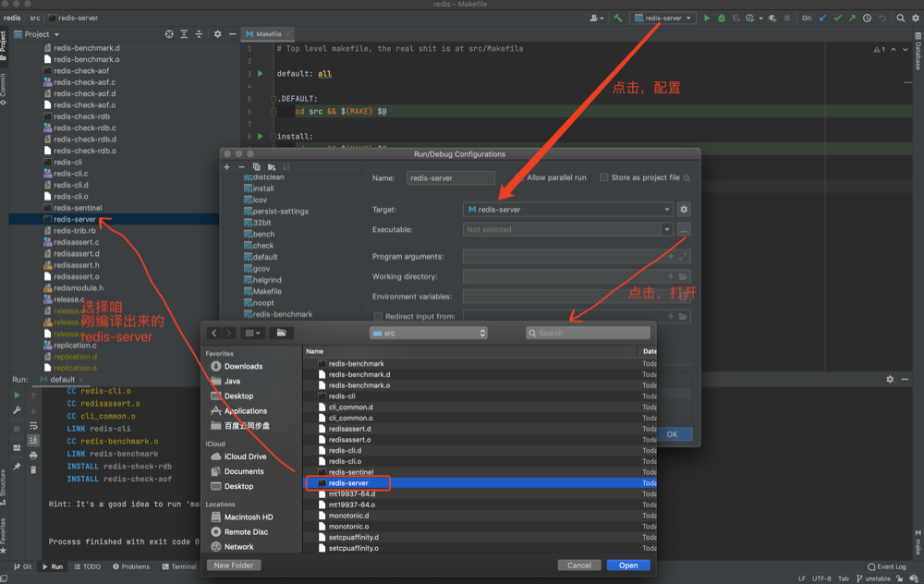This screenshot has width=924, height=584.
Task: Hide the Project panel with minus icon
Action: point(232,34)
